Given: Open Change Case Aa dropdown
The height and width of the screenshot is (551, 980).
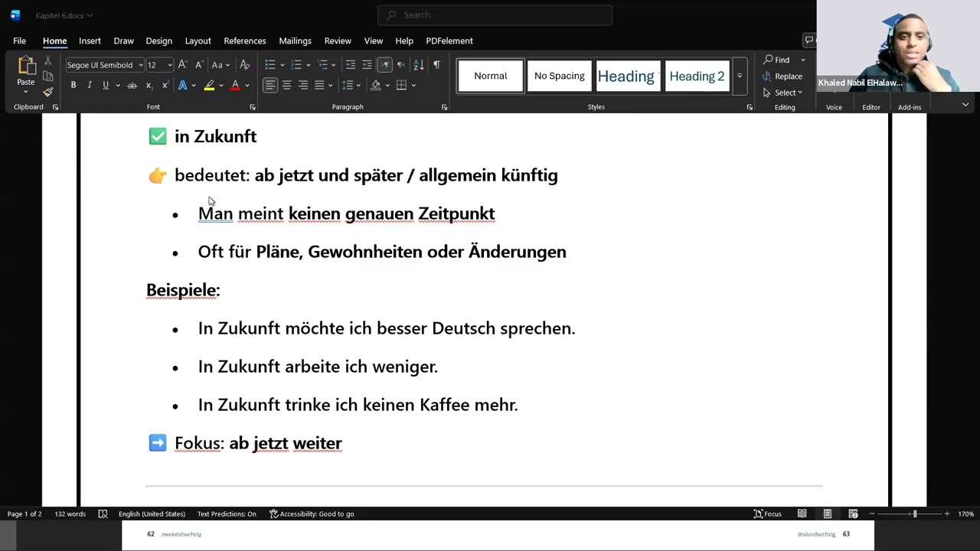Looking at the screenshot, I should click(220, 65).
